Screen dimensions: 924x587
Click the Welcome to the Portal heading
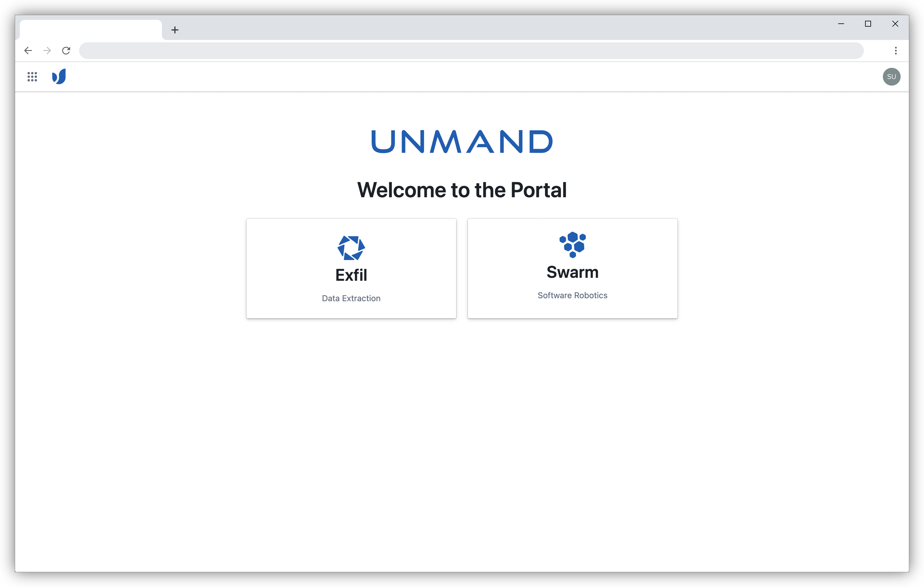click(462, 190)
